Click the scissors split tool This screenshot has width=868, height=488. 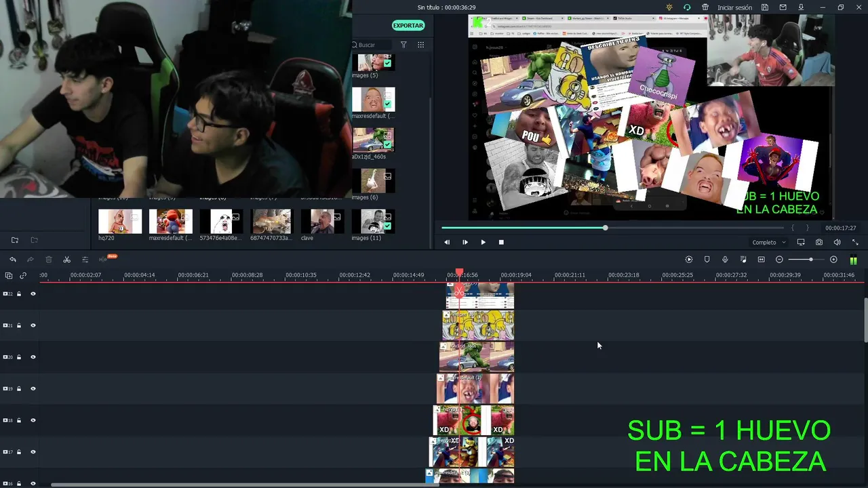(66, 260)
